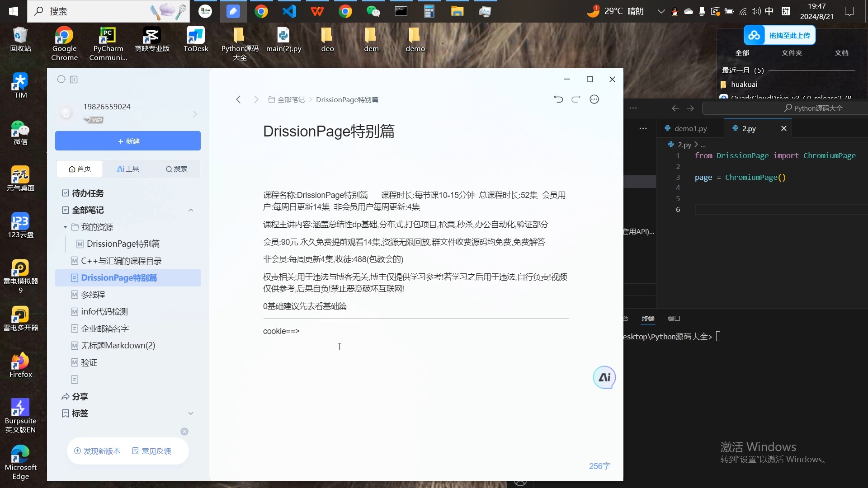Select the 终端 panel tab in VS Code
Viewport: 868px width, 488px height.
coord(648,319)
